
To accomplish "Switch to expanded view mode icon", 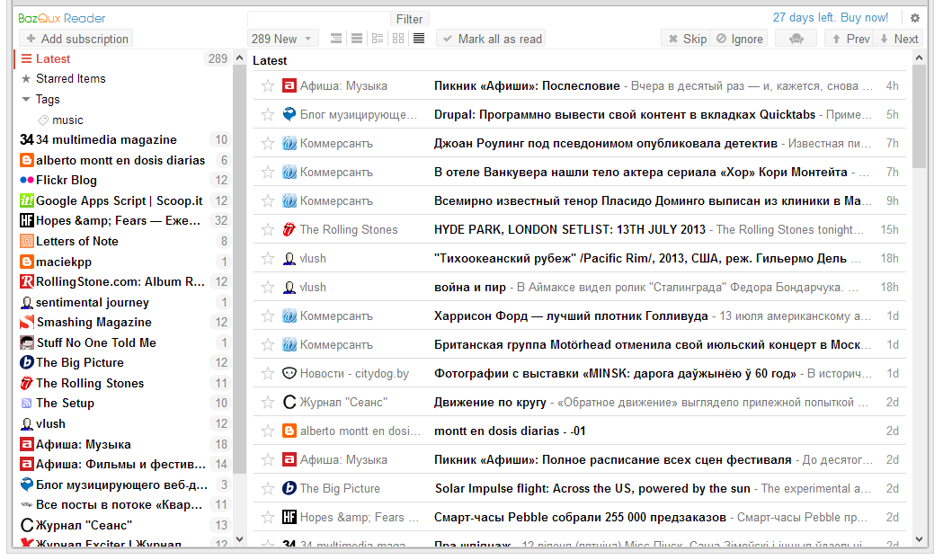I will (x=336, y=39).
